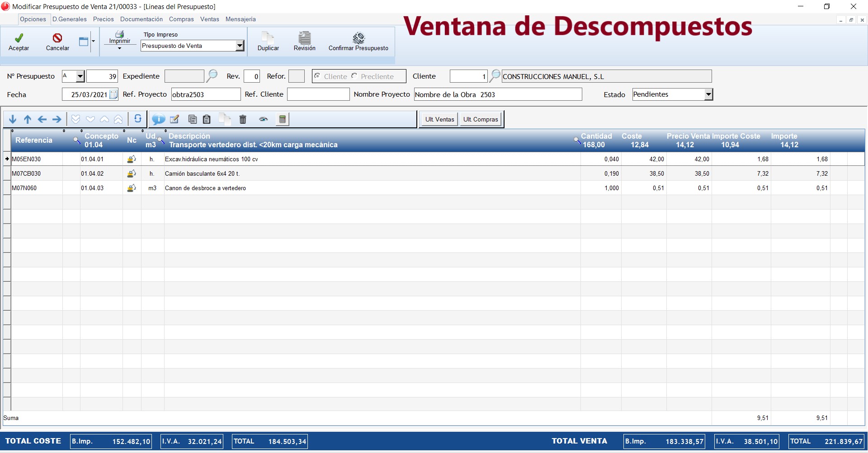Image resolution: width=868 pixels, height=453 pixels.
Task: Open the Estado Pendientes dropdown
Action: (708, 94)
